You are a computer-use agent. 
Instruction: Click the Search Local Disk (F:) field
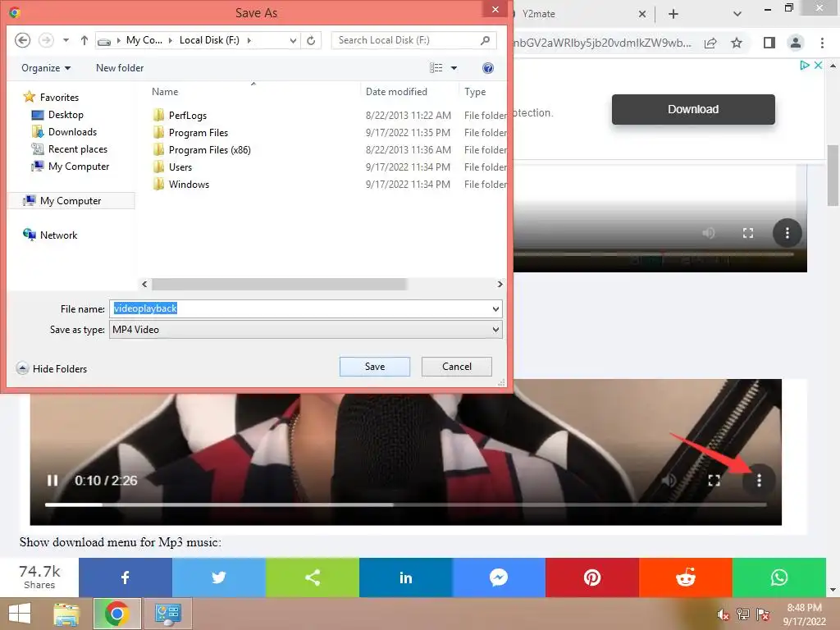click(413, 40)
